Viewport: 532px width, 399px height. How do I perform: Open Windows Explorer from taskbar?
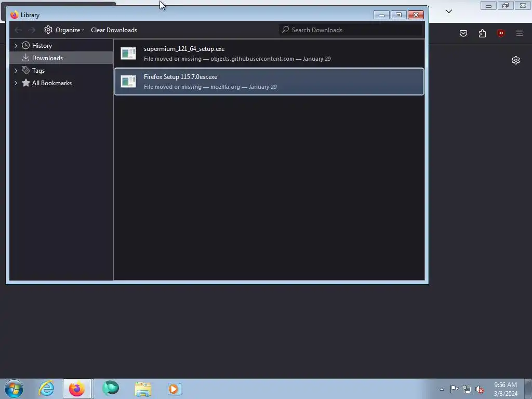click(143, 389)
